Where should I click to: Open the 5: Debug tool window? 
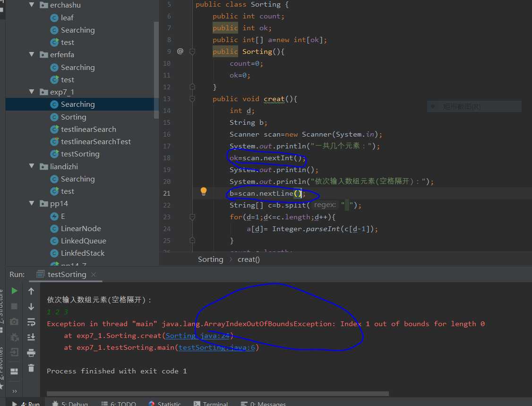(70, 403)
